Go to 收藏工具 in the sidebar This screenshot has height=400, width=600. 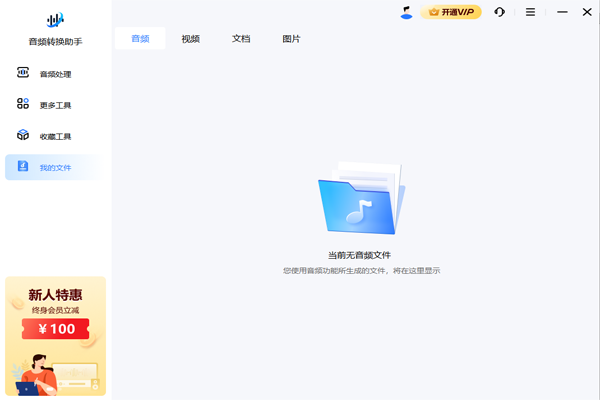tap(55, 136)
